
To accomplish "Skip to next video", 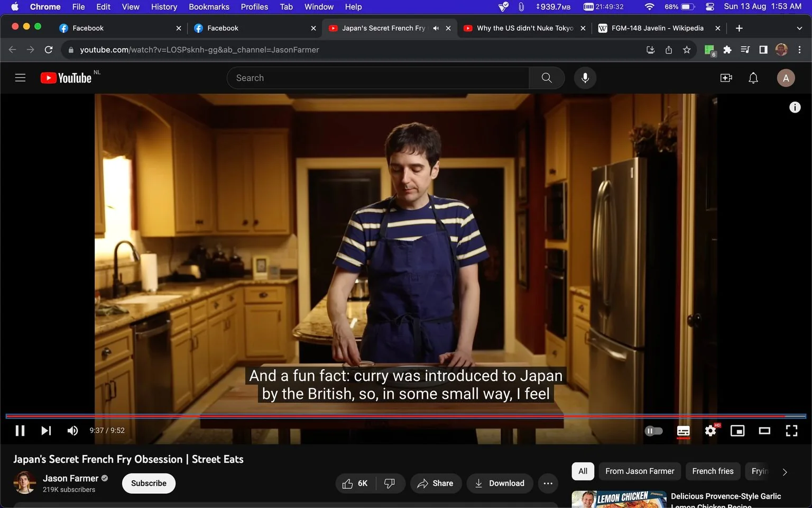I will pyautogui.click(x=47, y=431).
